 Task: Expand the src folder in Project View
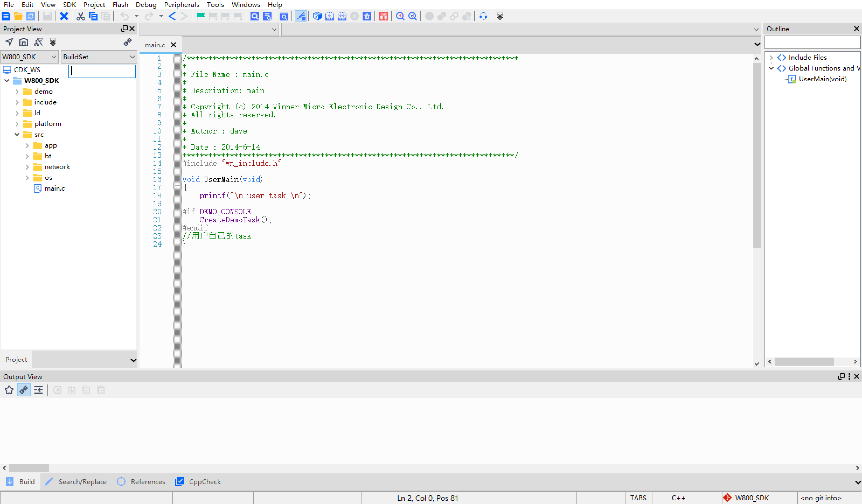tap(16, 134)
